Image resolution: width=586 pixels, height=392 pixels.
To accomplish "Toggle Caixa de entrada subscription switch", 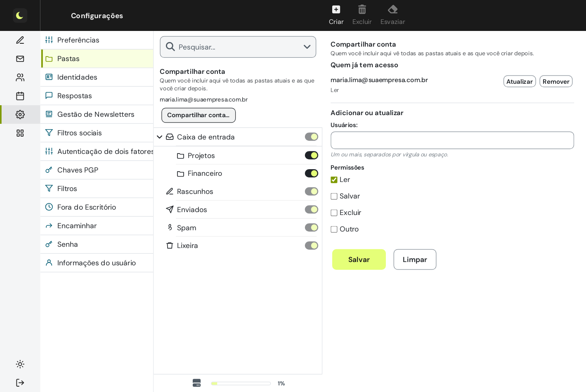I will [x=312, y=137].
